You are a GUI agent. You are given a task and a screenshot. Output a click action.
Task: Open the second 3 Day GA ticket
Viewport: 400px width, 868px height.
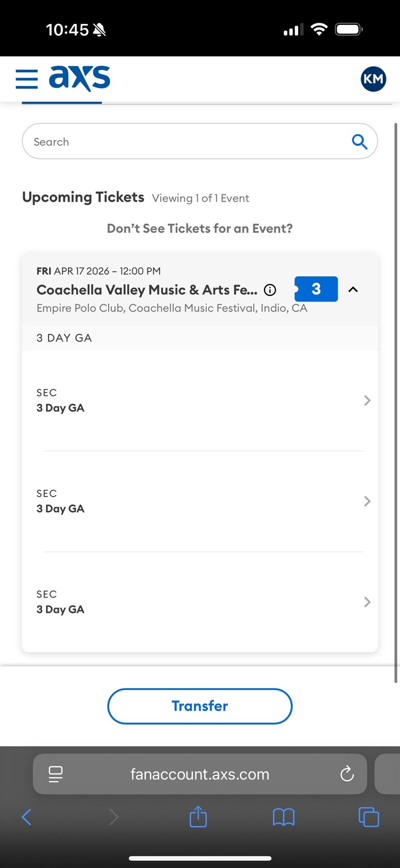(200, 501)
